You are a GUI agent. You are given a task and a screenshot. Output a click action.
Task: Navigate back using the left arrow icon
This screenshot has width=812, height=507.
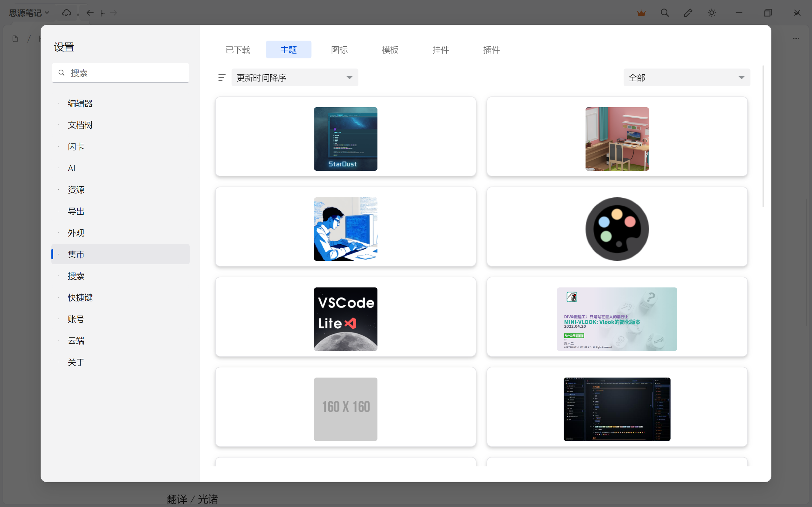pos(90,13)
